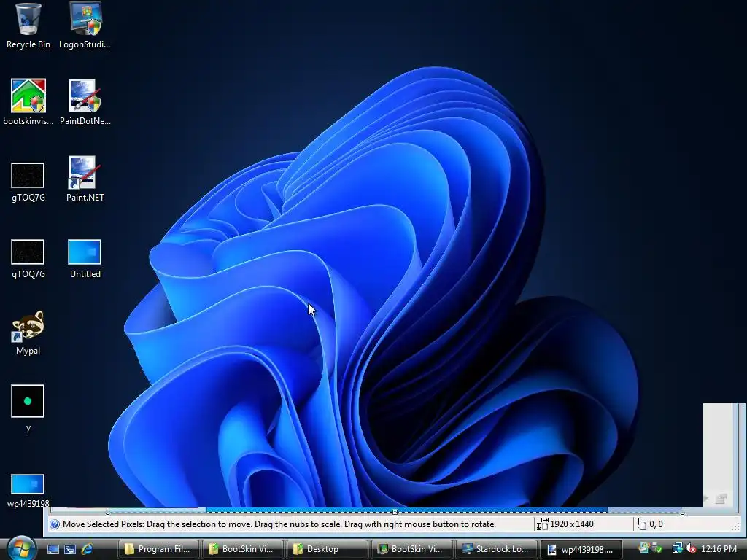Image resolution: width=747 pixels, height=560 pixels.
Task: Switch to Program Files taskbar button
Action: [158, 549]
